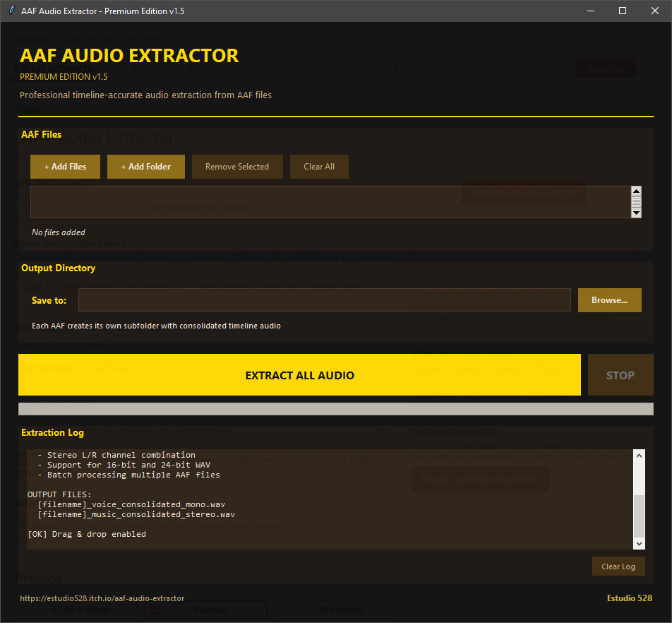The width and height of the screenshot is (672, 623).
Task: Click the file list scroll down arrow
Action: pyautogui.click(x=636, y=213)
